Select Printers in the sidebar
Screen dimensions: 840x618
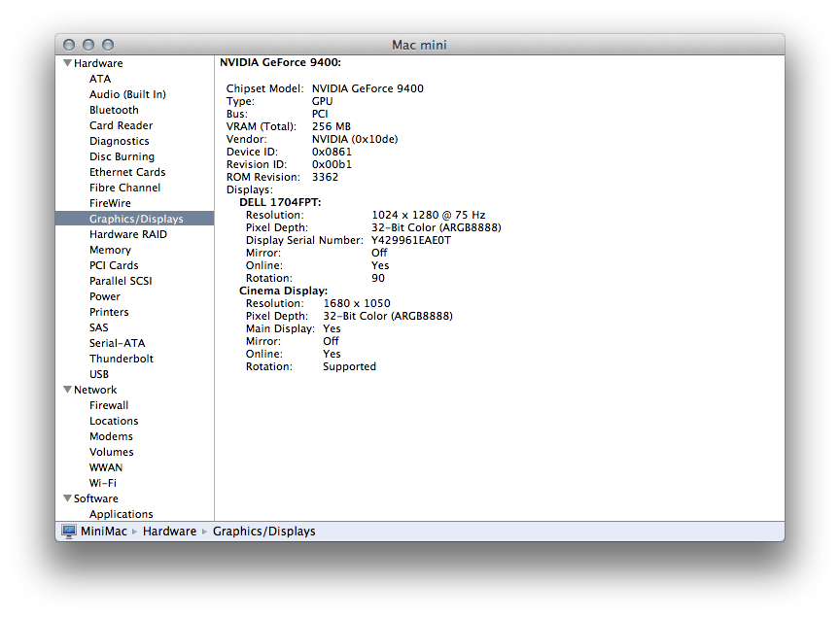pyautogui.click(x=109, y=312)
